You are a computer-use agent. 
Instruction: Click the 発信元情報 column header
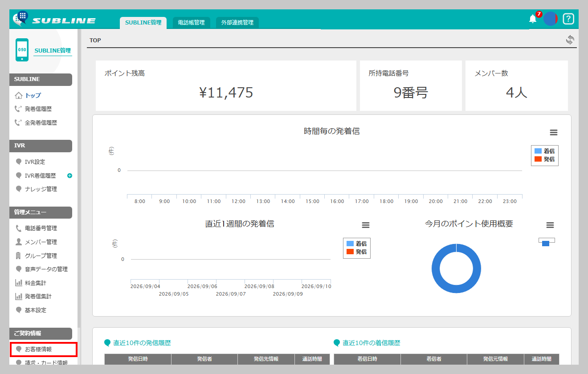point(495,359)
